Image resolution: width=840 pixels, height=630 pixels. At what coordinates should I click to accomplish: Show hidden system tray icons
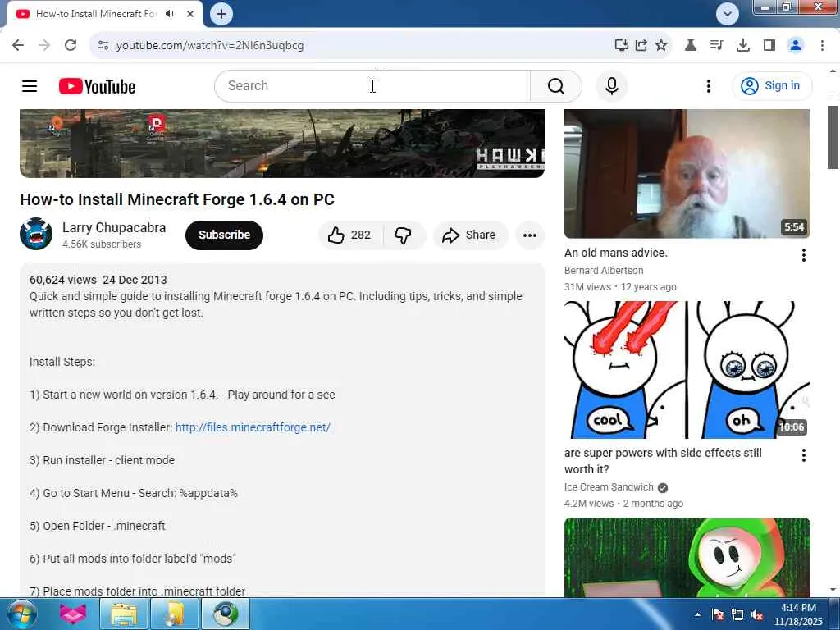[697, 614]
